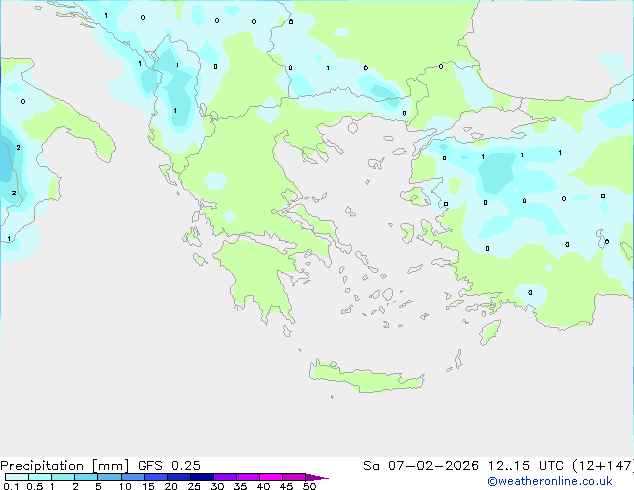Click the legend label "30"

click(x=217, y=486)
